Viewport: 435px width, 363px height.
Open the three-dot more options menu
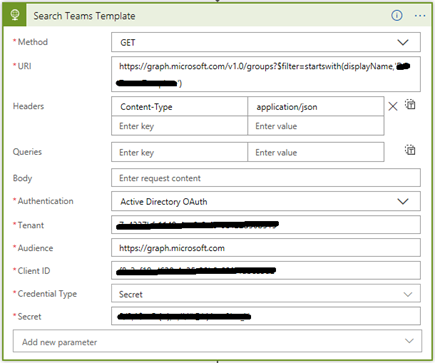click(x=420, y=16)
